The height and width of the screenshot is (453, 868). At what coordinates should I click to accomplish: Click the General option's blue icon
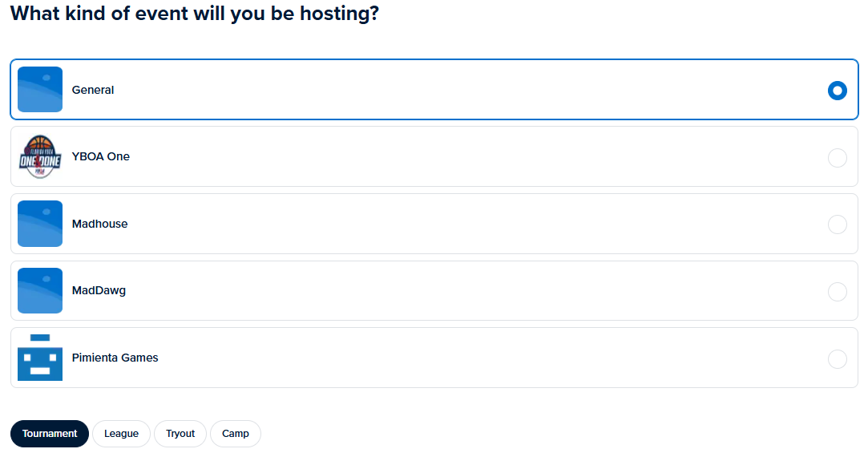pyautogui.click(x=40, y=90)
